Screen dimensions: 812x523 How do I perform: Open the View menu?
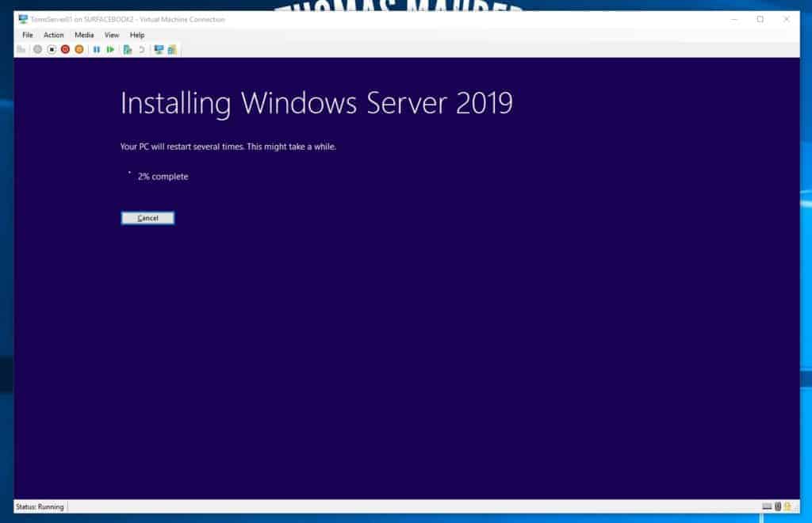[112, 35]
